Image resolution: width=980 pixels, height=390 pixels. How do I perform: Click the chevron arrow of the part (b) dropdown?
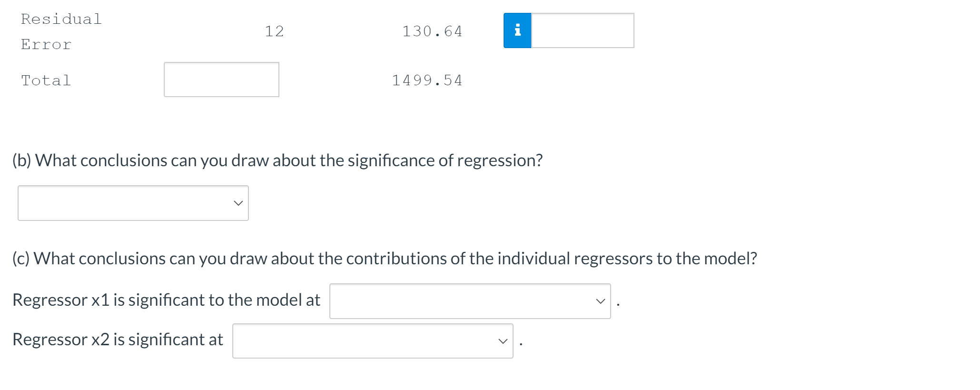[x=238, y=203]
